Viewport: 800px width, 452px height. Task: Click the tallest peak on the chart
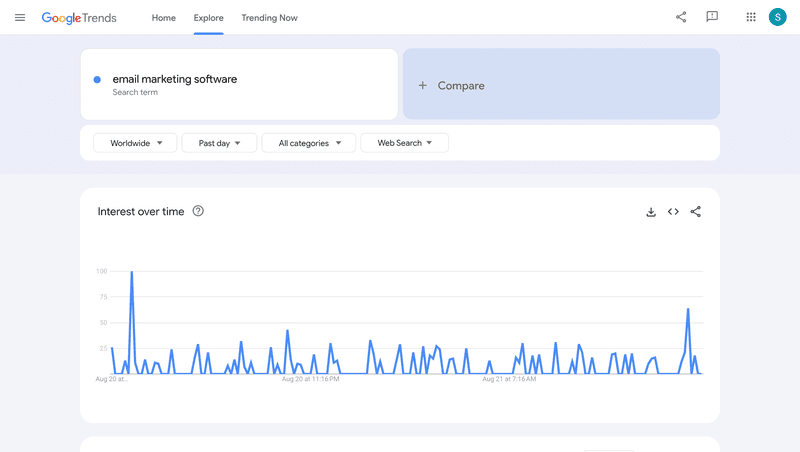pyautogui.click(x=131, y=273)
